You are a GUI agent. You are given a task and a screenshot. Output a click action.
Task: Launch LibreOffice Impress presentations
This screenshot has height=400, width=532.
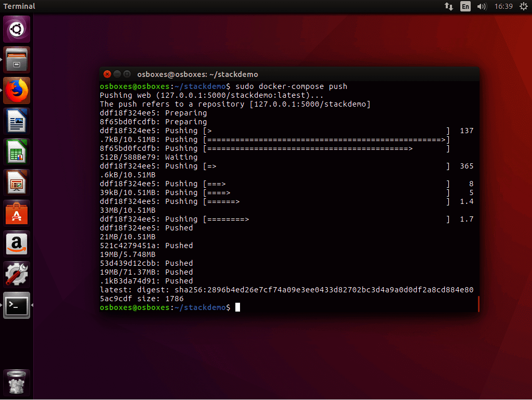click(x=17, y=183)
